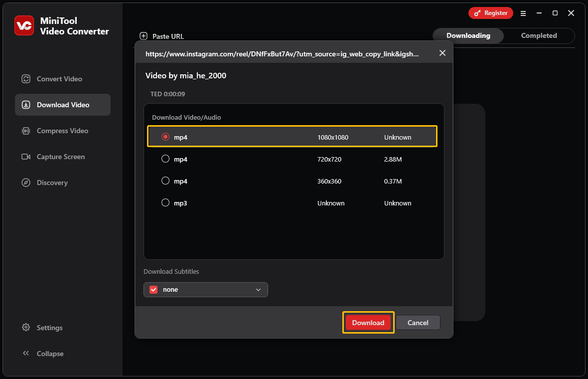Open Settings from the sidebar
The height and width of the screenshot is (379, 588).
click(x=49, y=328)
